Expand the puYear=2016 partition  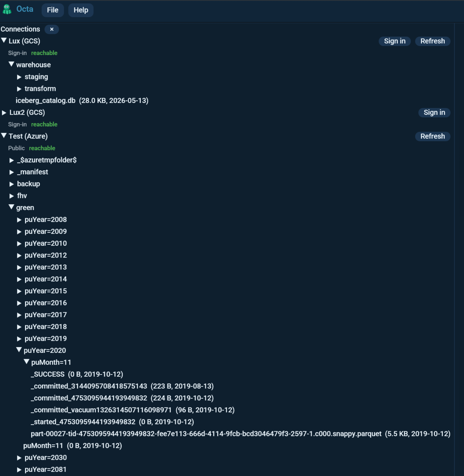click(19, 303)
